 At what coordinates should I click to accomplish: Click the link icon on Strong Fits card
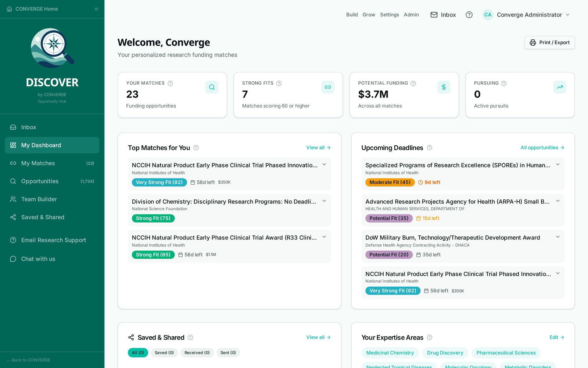click(x=328, y=87)
